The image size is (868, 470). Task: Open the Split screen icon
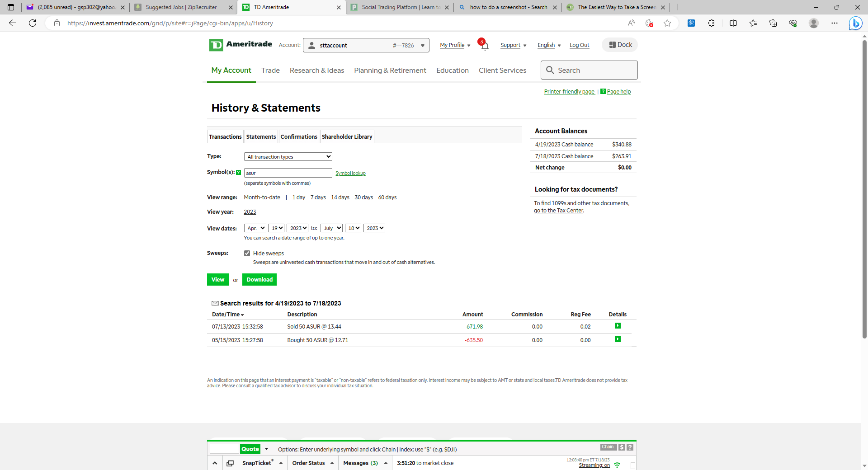click(733, 23)
